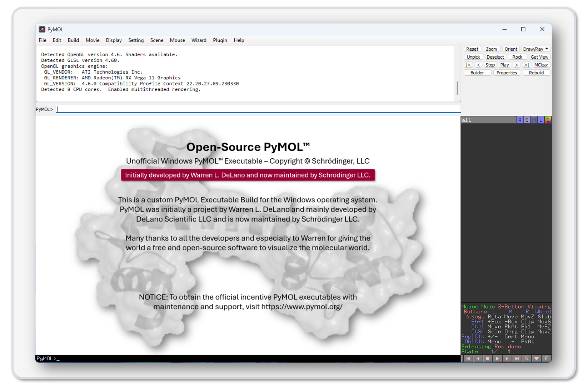Click the square stop icon in bottom bar

tap(488, 358)
